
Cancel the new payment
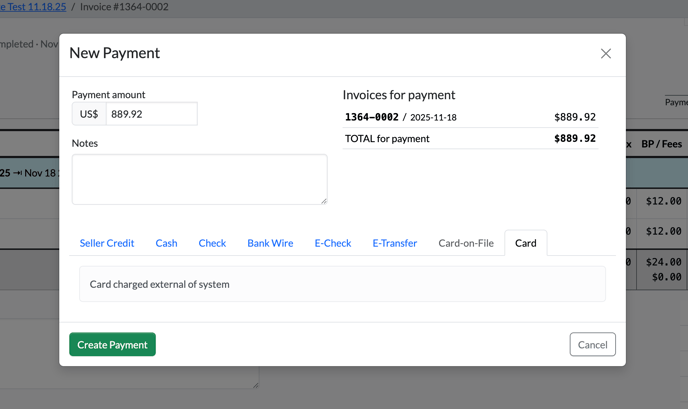click(592, 344)
